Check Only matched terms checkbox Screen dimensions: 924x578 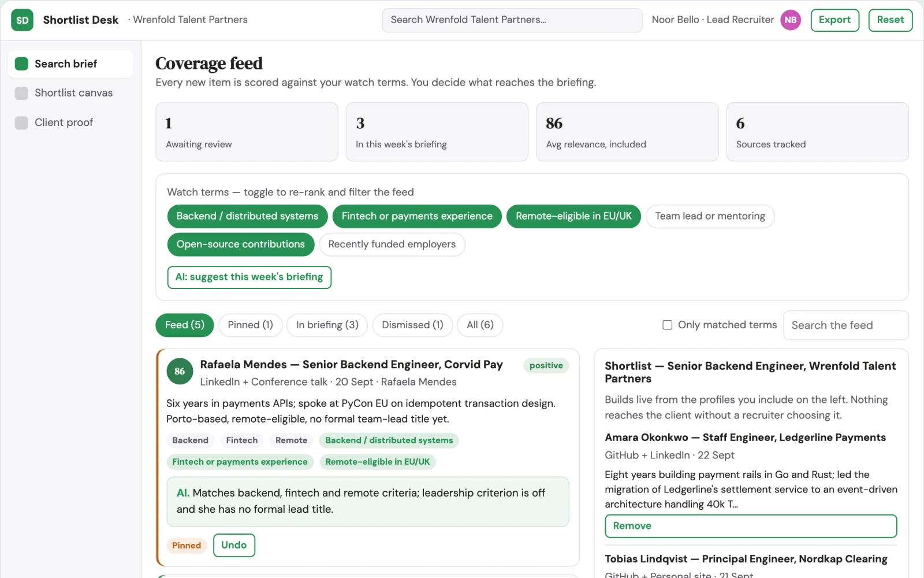click(667, 325)
